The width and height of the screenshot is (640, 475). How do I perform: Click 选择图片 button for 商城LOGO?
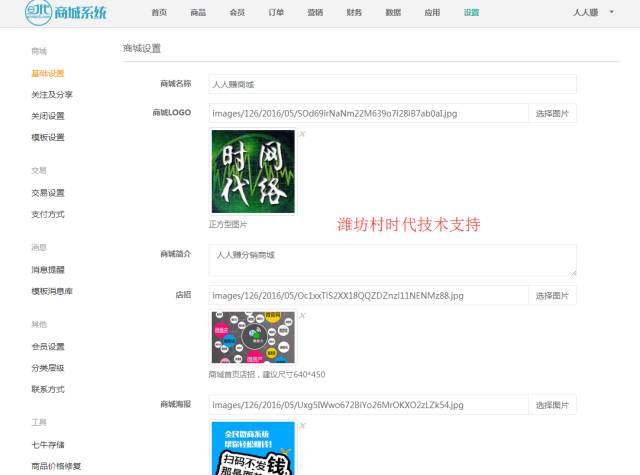(552, 114)
